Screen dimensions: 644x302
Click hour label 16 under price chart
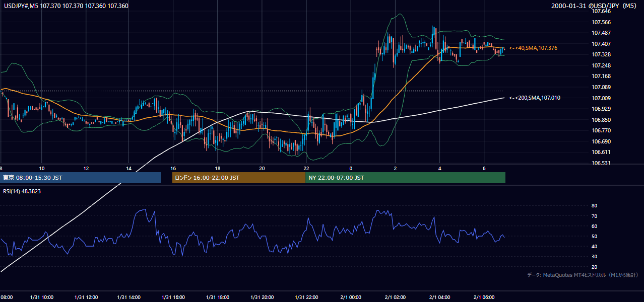[173, 168]
